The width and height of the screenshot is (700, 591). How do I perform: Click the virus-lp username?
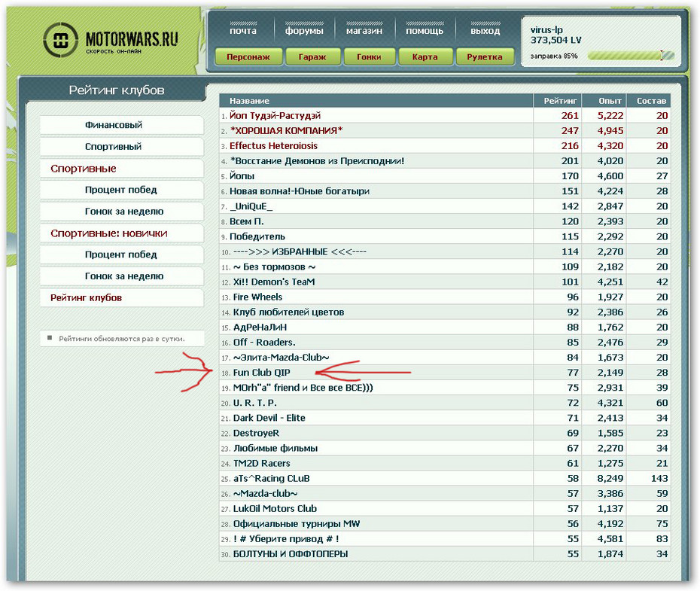[x=547, y=29]
